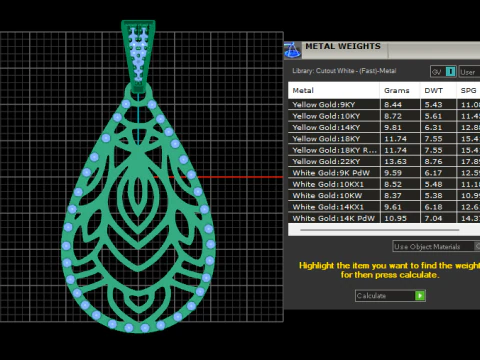Select the White Gold:9K PdW row
480x360 pixels.
384,173
